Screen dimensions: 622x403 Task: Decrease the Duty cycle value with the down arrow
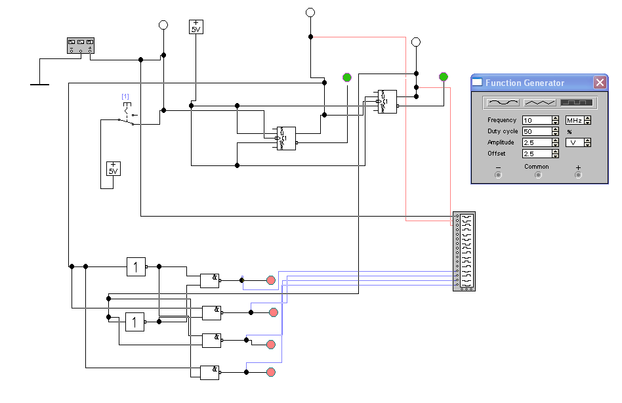coord(555,134)
